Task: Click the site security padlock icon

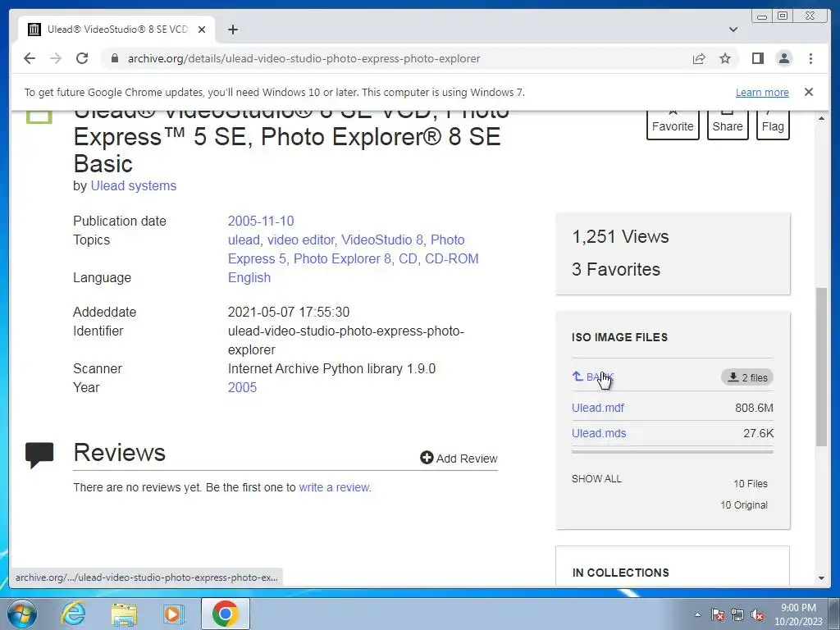Action: coord(115,58)
